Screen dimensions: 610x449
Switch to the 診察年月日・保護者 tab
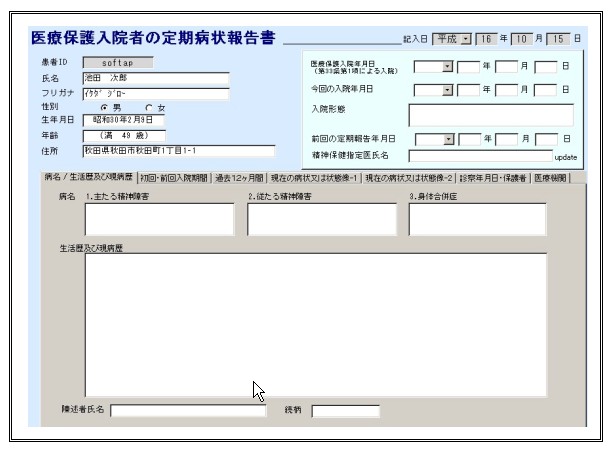pos(492,177)
